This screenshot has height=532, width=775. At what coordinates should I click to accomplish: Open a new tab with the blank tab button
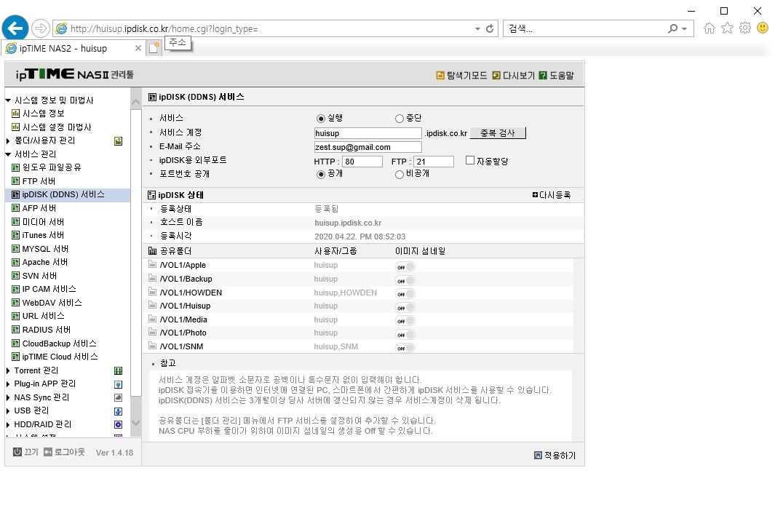point(154,48)
